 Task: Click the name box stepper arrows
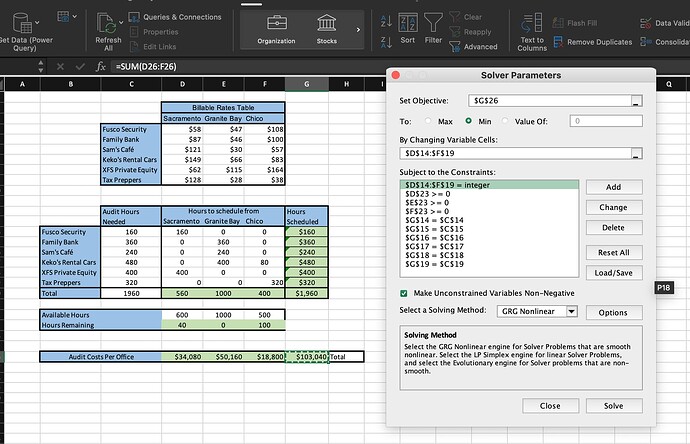[x=40, y=66]
